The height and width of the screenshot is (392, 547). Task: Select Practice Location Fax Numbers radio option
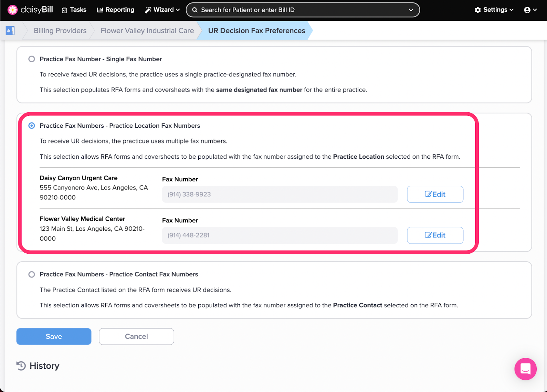click(x=32, y=126)
